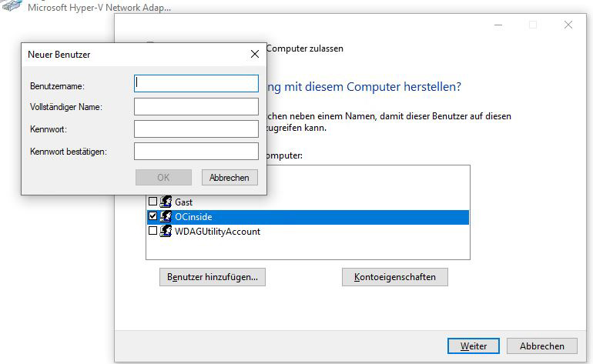Click the Microsoft Hyper-V Network Adapter icon

pyautogui.click(x=12, y=5)
